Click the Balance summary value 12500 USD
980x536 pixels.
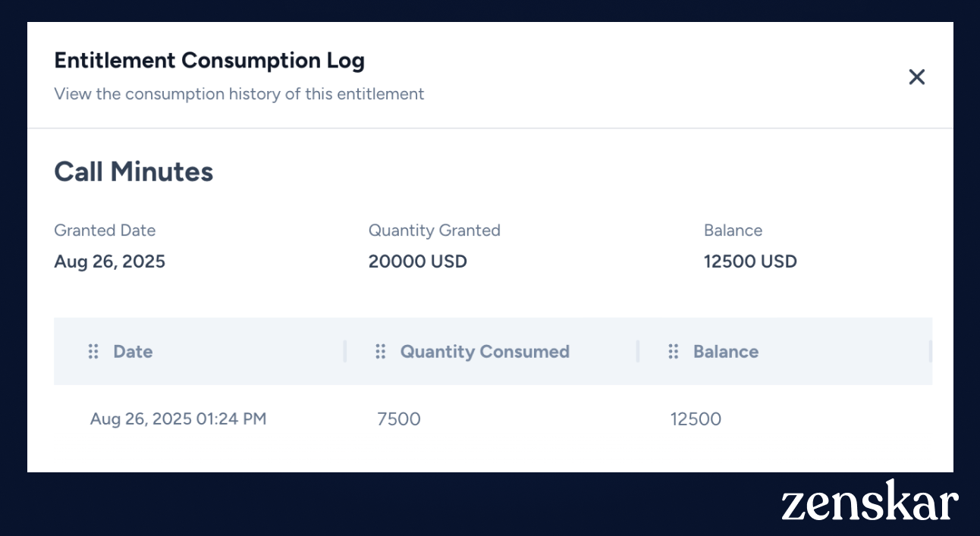tap(750, 262)
